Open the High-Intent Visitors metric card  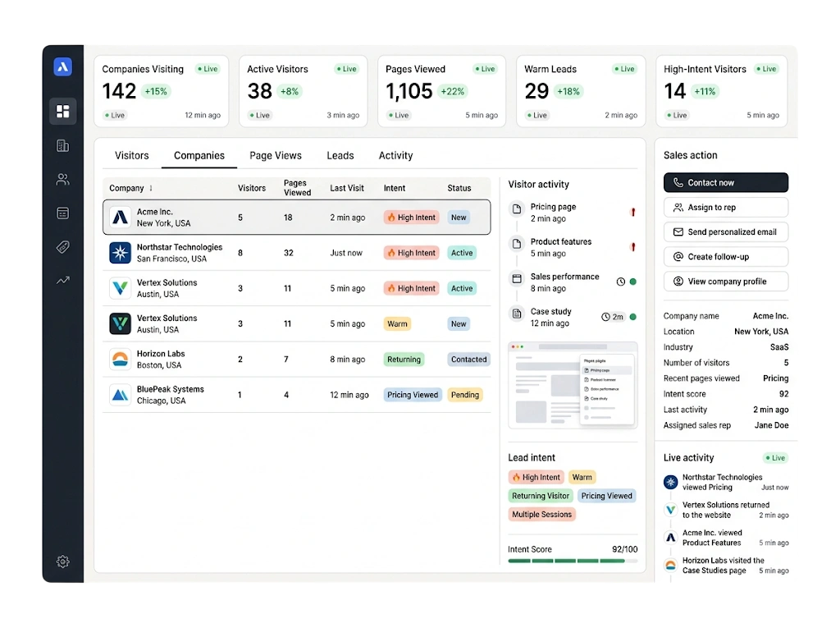[x=721, y=91]
